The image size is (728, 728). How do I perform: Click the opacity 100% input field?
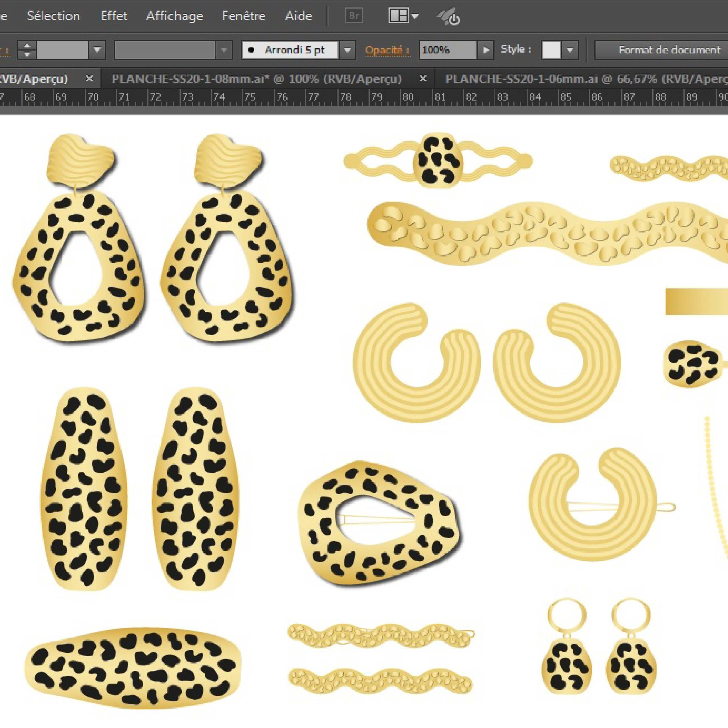pos(447,50)
